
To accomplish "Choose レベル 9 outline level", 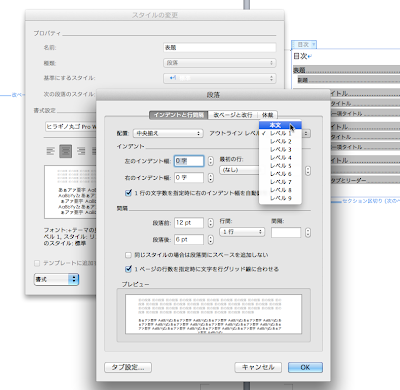I will coord(280,198).
